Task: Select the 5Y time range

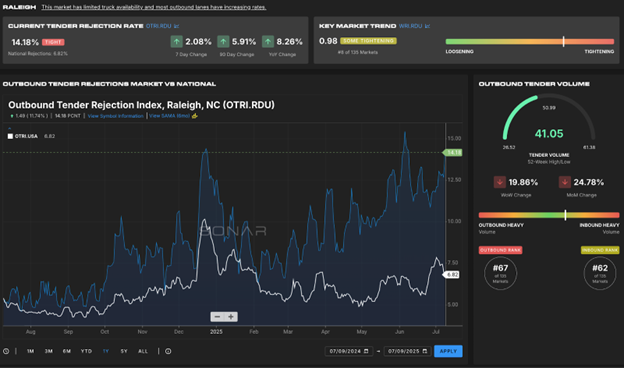Action: (x=124, y=351)
